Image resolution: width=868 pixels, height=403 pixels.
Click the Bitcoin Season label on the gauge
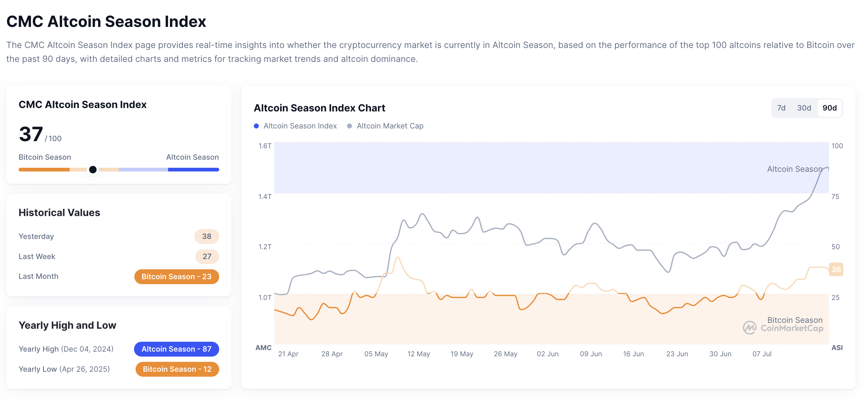point(45,157)
